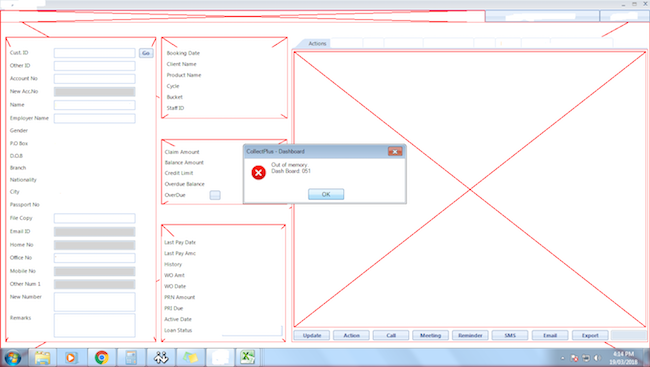Click the Export button
This screenshot has height=367, width=650.
point(590,335)
